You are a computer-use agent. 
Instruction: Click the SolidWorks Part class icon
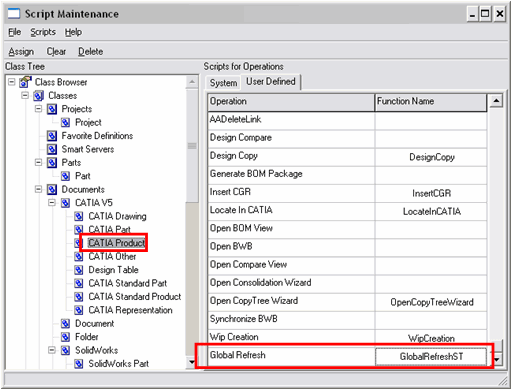click(x=79, y=364)
